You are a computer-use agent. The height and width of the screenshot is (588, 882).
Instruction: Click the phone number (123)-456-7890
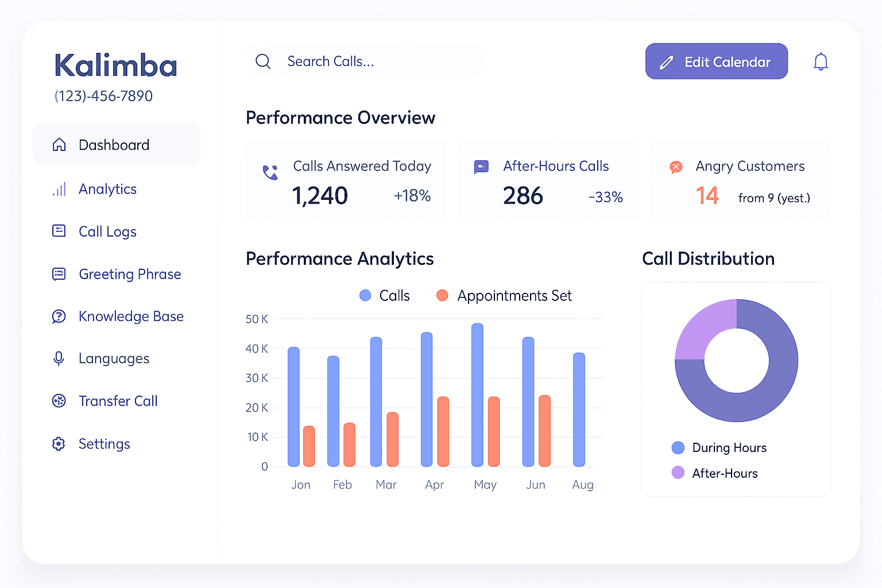click(103, 96)
